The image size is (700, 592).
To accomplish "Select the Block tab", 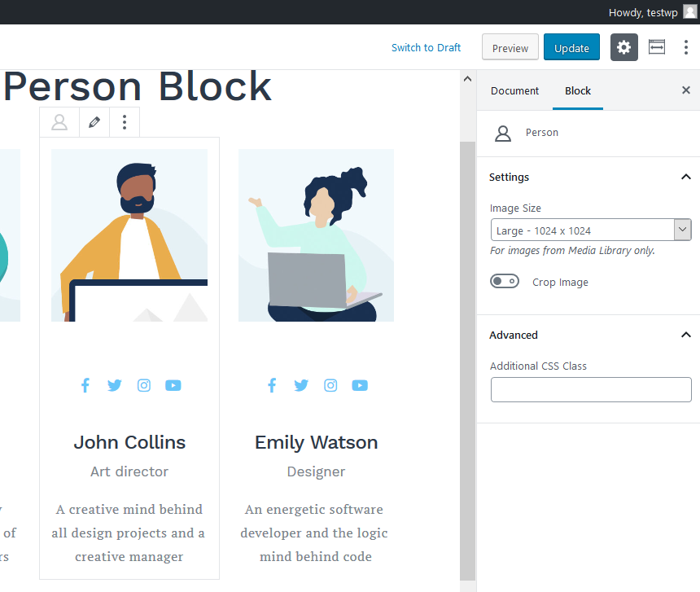I will click(x=578, y=90).
